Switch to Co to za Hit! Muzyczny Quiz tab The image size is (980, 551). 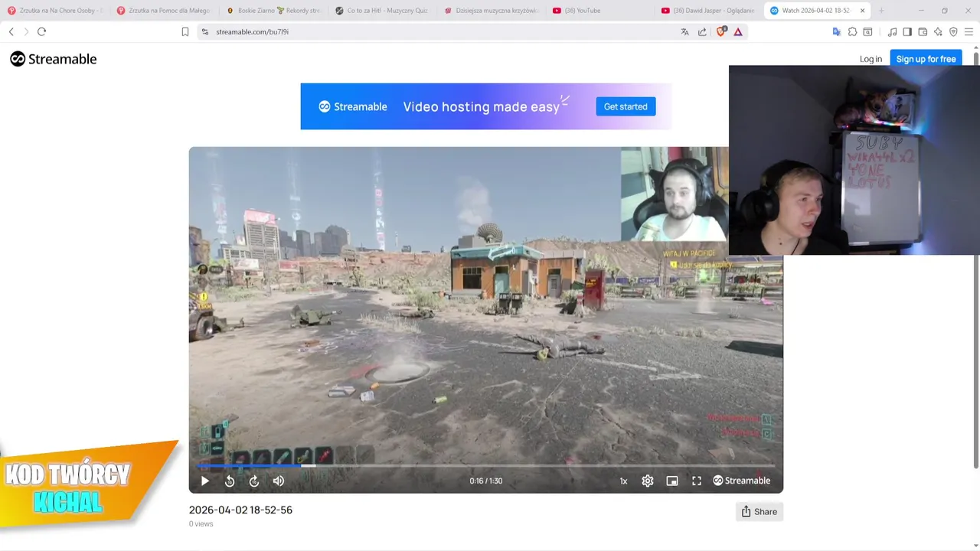tap(383, 11)
